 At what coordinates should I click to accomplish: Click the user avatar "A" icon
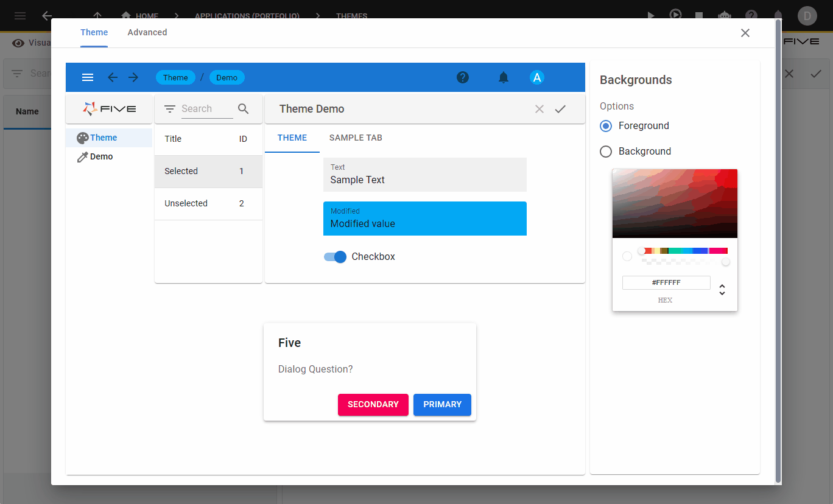(x=536, y=77)
